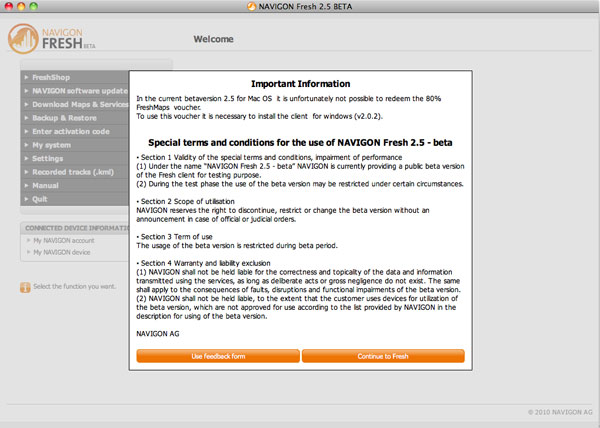Expand arrow next to Settings

point(26,158)
